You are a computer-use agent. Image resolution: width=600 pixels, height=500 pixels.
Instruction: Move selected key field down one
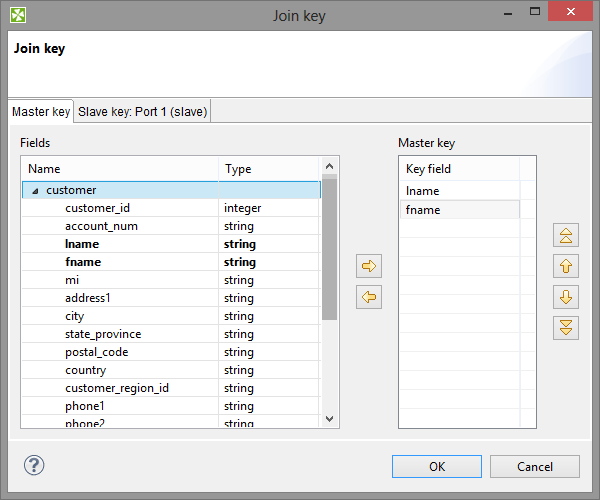566,297
